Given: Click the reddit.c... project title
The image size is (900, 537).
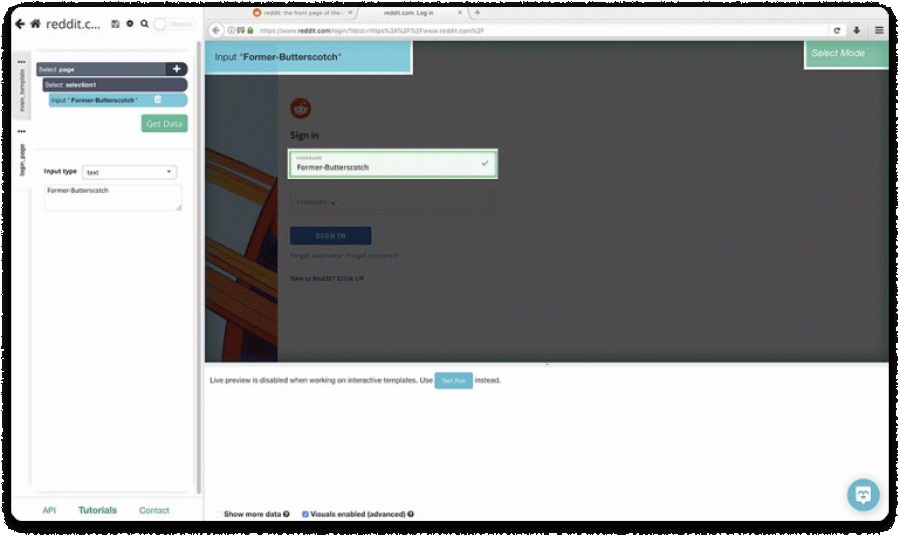Looking at the screenshot, I should 73,24.
